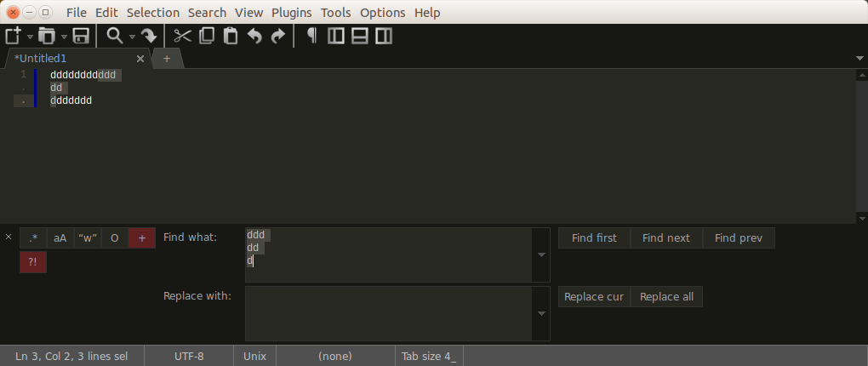Open the Find what history dropdown
The width and height of the screenshot is (868, 366).
pos(541,255)
